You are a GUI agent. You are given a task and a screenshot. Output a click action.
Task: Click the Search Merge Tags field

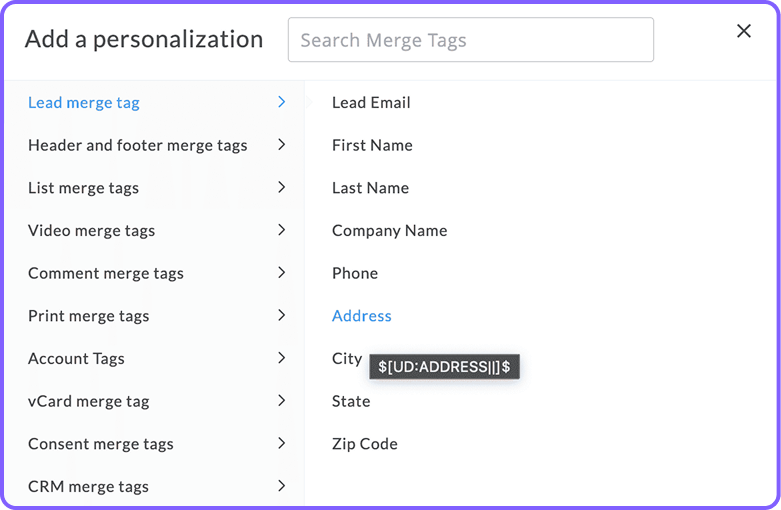(470, 40)
